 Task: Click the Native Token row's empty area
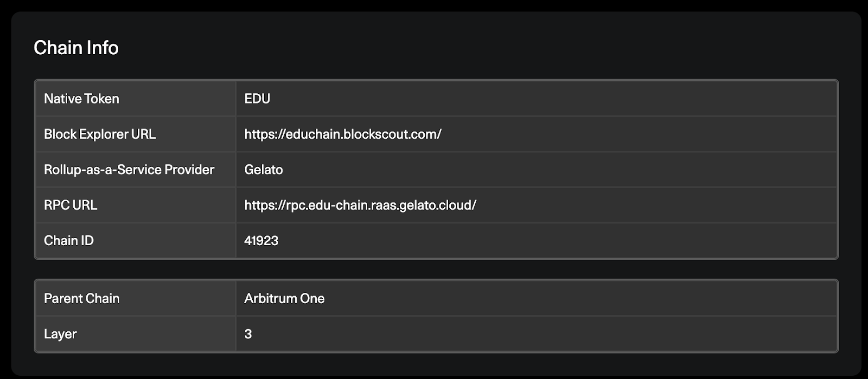point(553,99)
